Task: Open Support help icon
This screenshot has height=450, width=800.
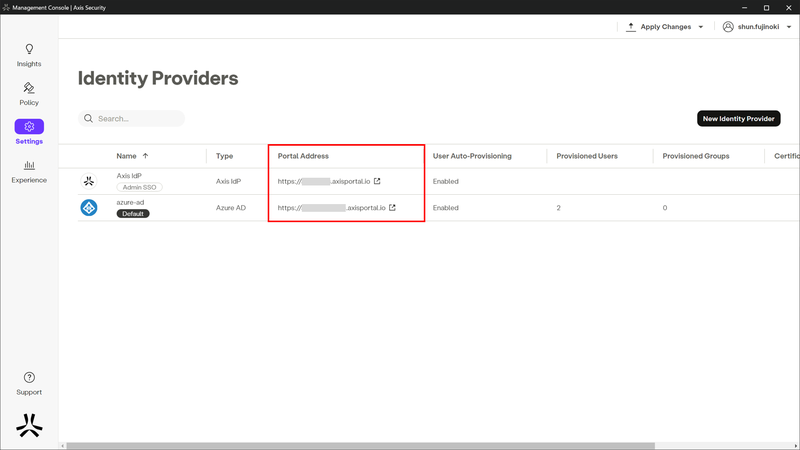Action: tap(29, 378)
